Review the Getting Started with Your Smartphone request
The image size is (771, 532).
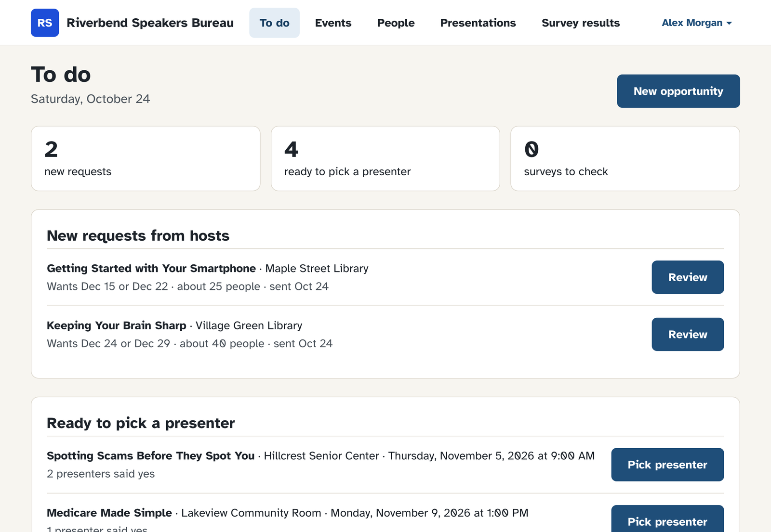tap(688, 277)
